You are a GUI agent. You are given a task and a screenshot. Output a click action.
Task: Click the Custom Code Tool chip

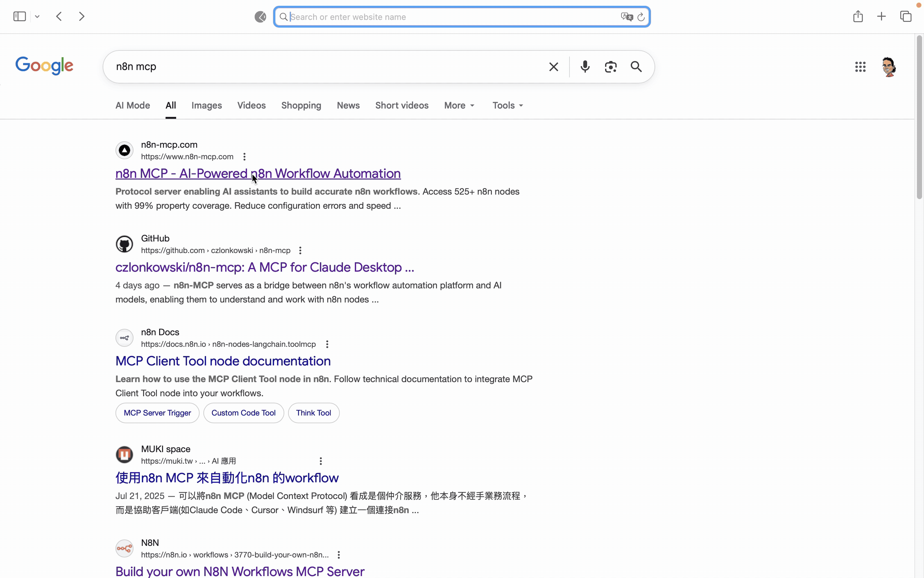coord(244,413)
